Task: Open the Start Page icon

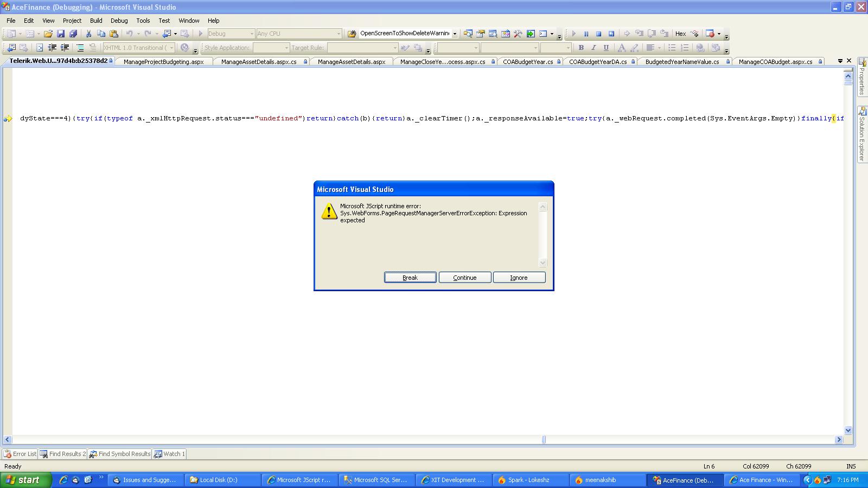Action: [x=530, y=34]
